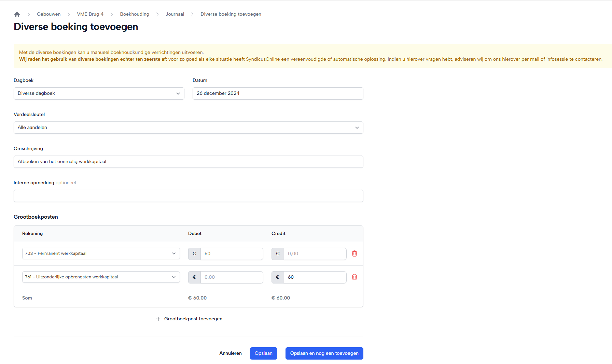Navigate to VME Brug 4 breadcrumb
The image size is (612, 364).
90,14
